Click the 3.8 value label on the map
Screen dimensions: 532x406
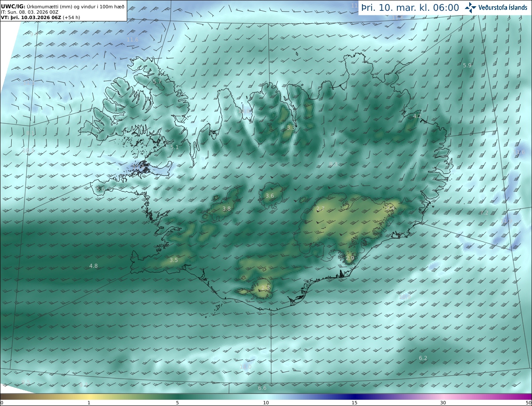[227, 209]
